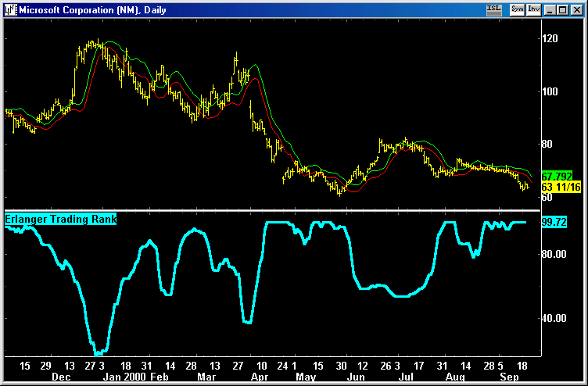Click the May month label
The height and width of the screenshot is (386, 588).
click(306, 377)
